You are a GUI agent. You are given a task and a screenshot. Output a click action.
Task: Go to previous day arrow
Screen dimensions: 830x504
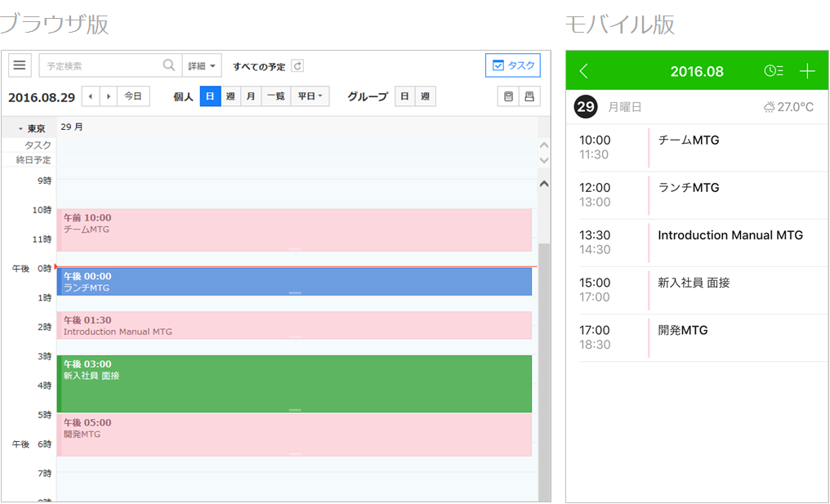pos(91,96)
